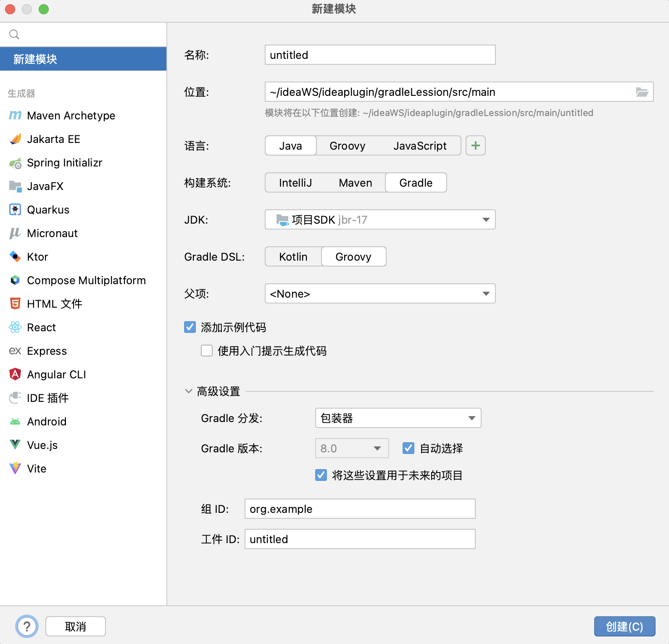Image resolution: width=669 pixels, height=644 pixels.
Task: Select Compose Multiplatform generator
Action: point(83,280)
